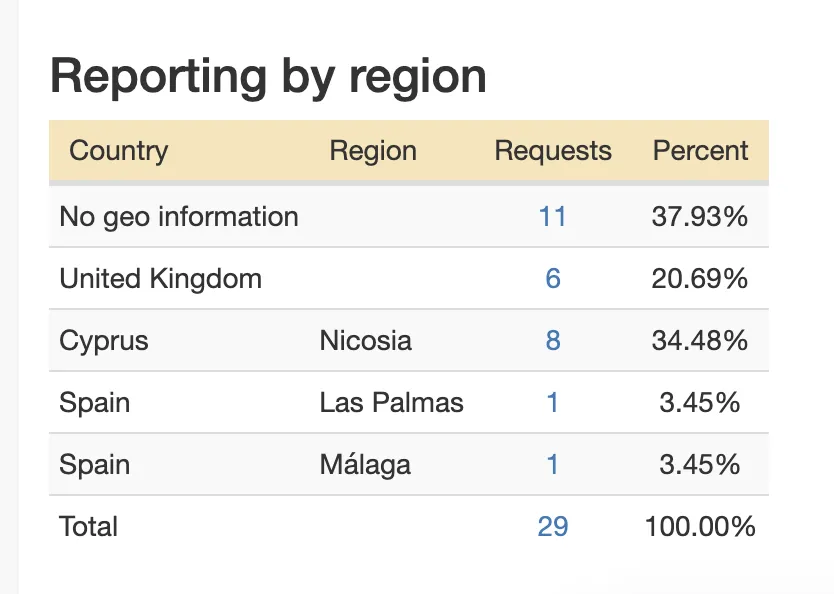The width and height of the screenshot is (834, 594).
Task: Click the Region column header
Action: pos(373,151)
